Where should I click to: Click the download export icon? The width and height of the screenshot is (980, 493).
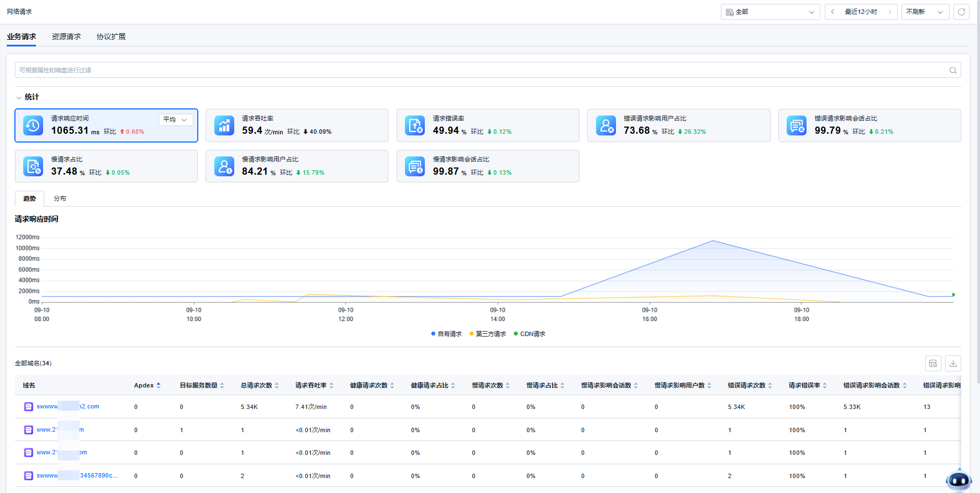pos(953,363)
